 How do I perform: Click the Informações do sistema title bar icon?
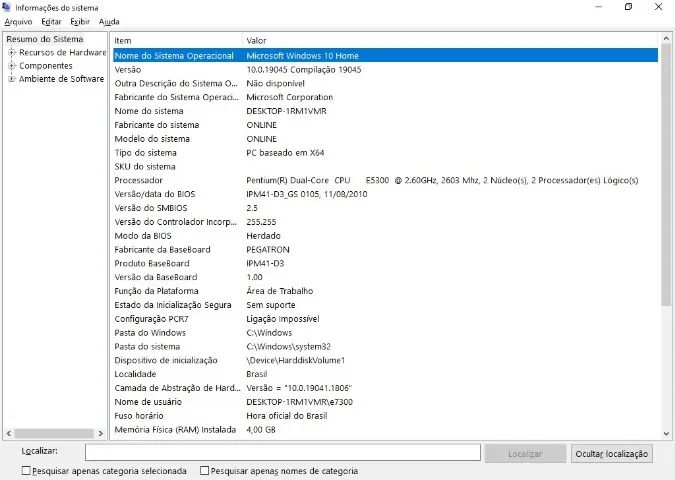click(6, 7)
